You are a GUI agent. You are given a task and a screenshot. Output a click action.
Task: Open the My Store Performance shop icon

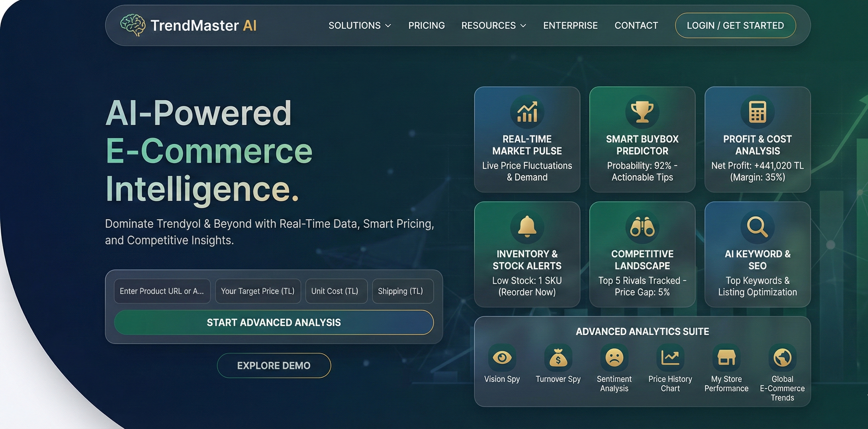[726, 358]
